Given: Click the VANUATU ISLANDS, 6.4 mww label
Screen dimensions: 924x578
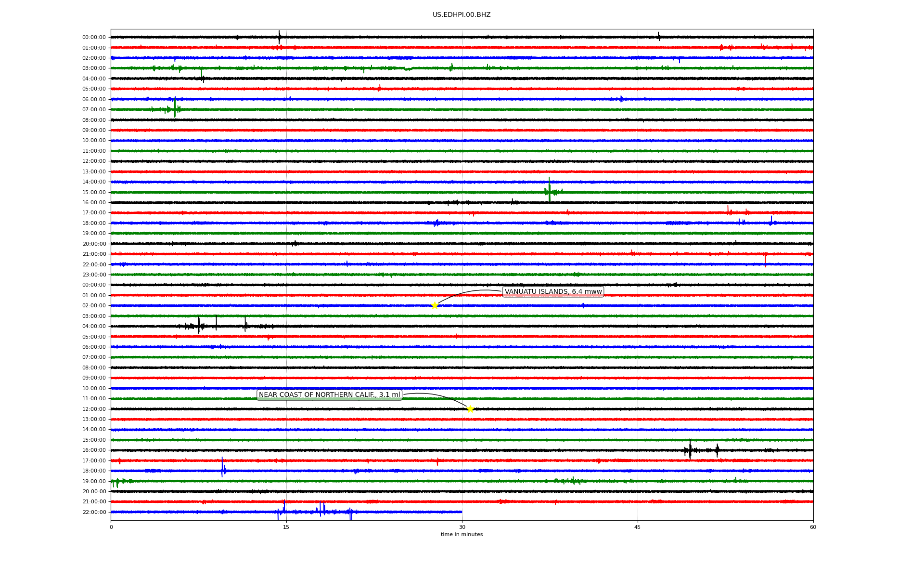Looking at the screenshot, I should pyautogui.click(x=553, y=292).
